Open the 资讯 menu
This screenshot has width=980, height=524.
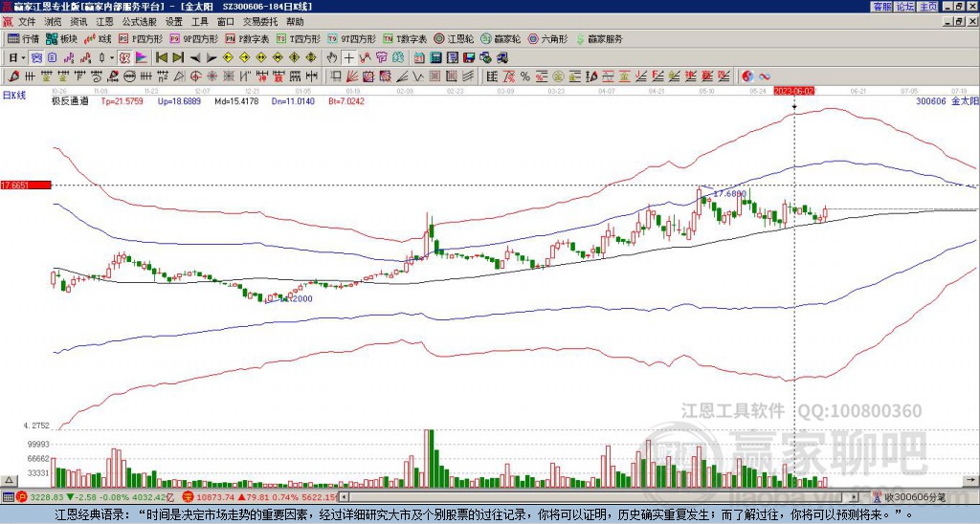[x=78, y=22]
